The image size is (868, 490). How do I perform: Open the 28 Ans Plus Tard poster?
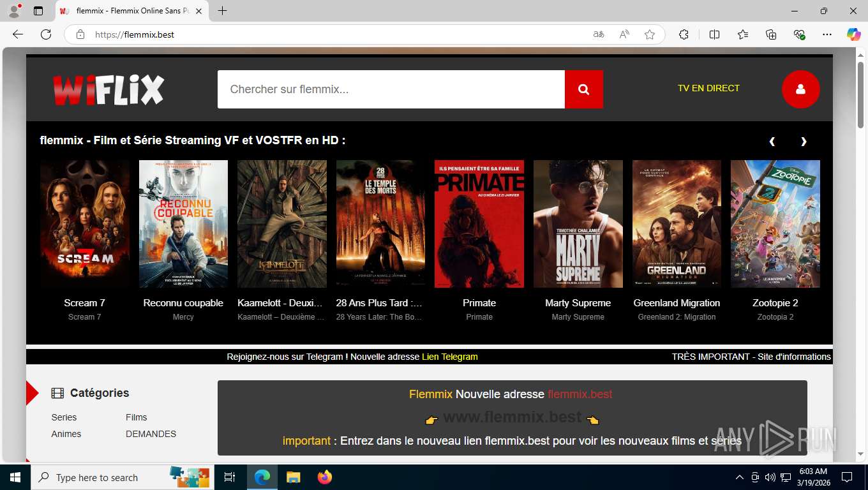(380, 224)
